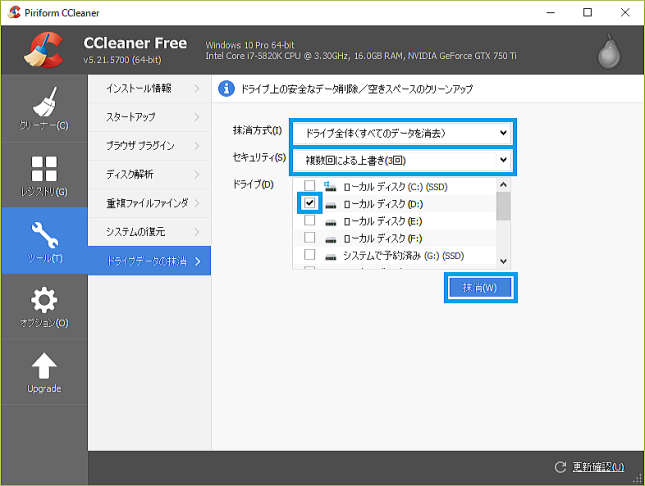Select スタートアップ menu item
645x486 pixels.
[x=149, y=117]
